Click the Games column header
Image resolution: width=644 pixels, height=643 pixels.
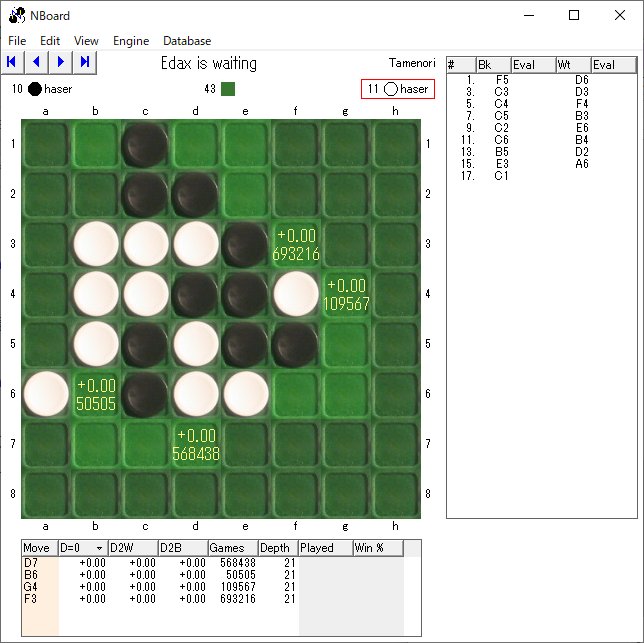[x=233, y=548]
